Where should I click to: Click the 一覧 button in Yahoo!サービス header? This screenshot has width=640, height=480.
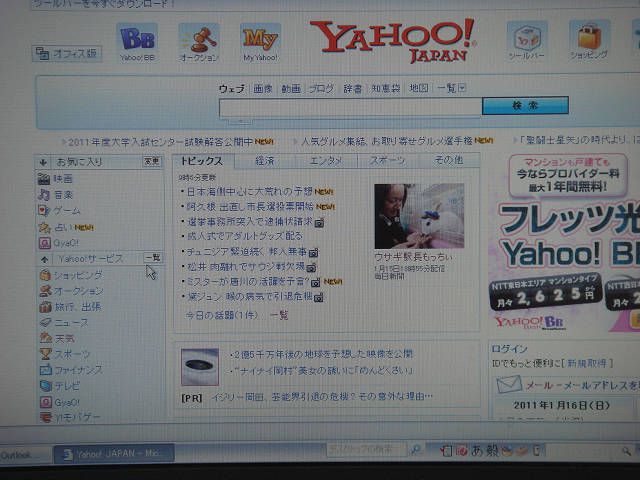coord(153,258)
